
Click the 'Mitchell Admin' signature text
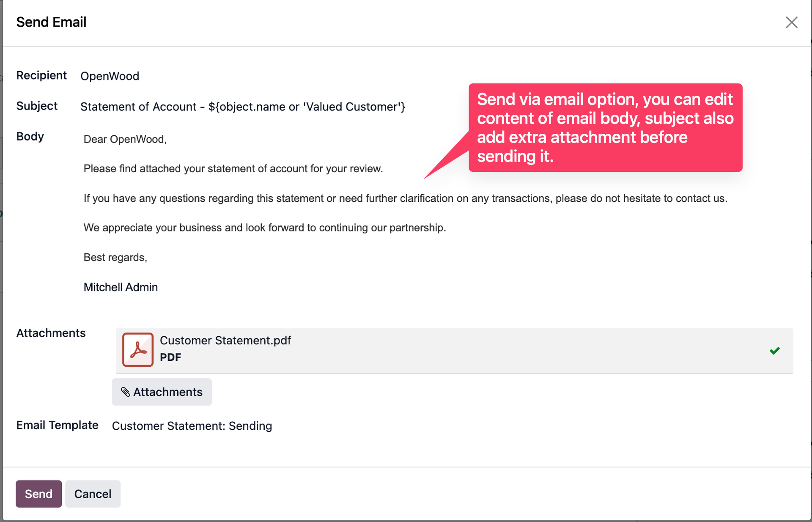pos(120,287)
